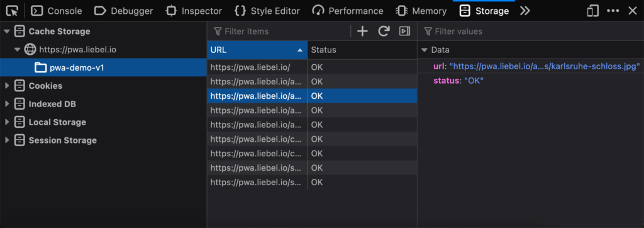Expand the Indexed DB tree arrow
This screenshot has width=644, height=228.
tap(6, 104)
